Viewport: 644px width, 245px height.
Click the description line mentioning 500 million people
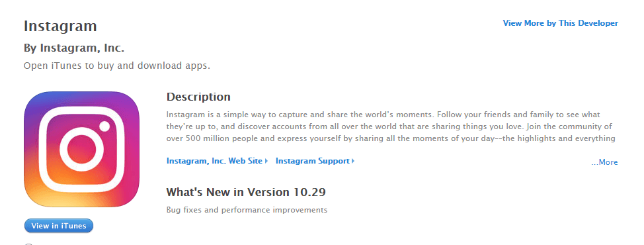click(391, 138)
